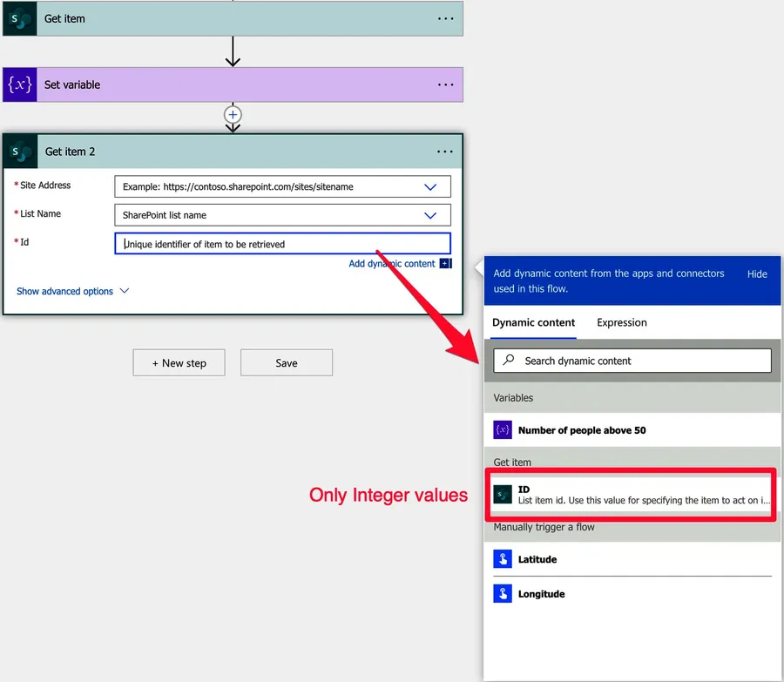Viewport: 784px width, 682px height.
Task: Open the Set variable ellipsis menu
Action: [x=445, y=84]
